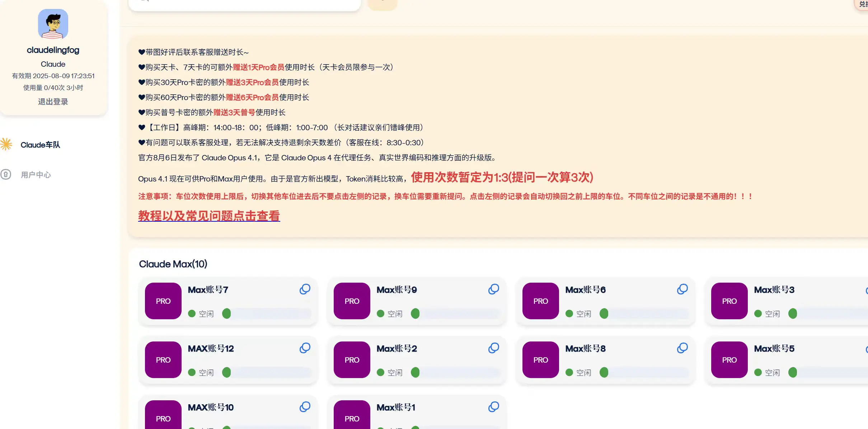Select the Max账号7 title

pos(208,290)
